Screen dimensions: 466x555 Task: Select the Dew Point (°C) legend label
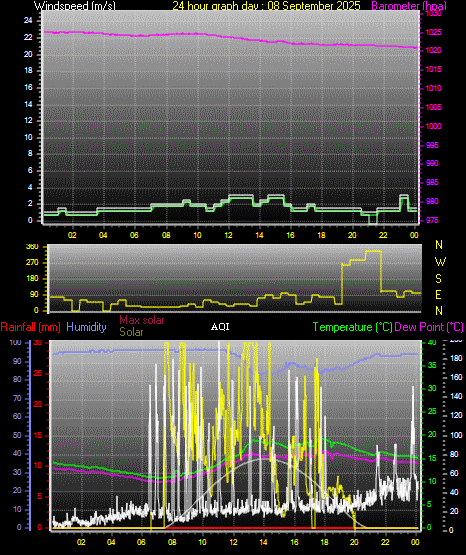429,327
